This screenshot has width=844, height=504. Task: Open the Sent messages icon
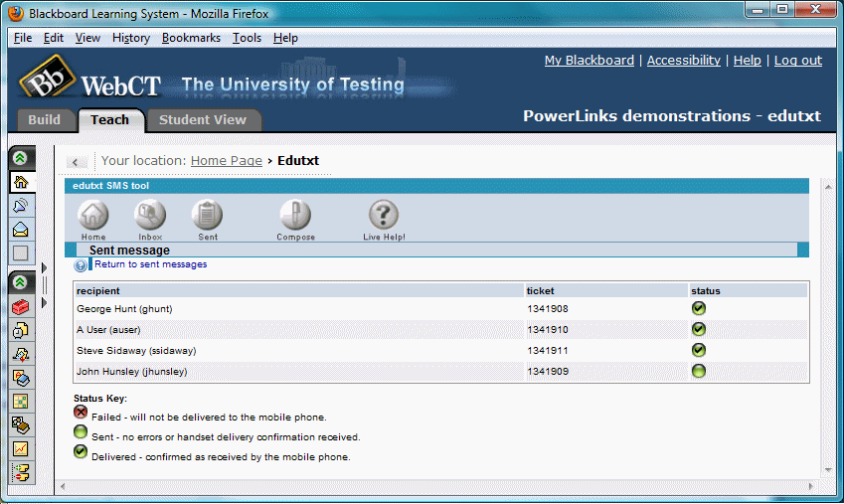coord(207,215)
